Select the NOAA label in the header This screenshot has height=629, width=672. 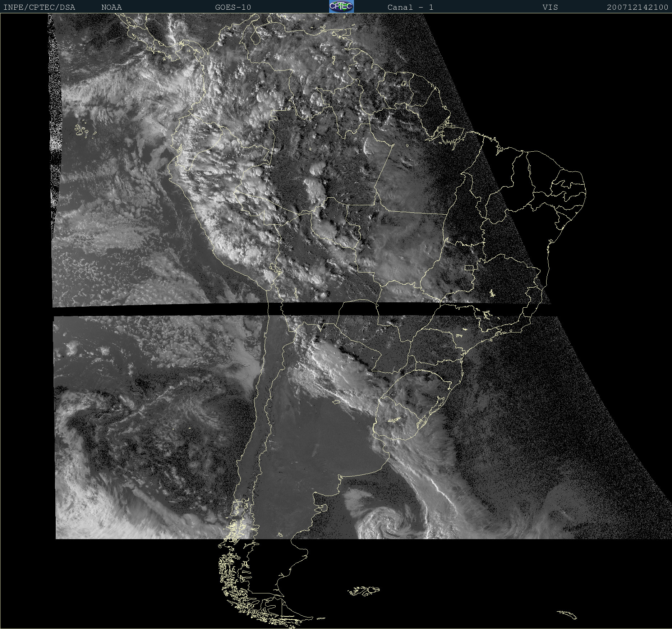[x=112, y=7]
